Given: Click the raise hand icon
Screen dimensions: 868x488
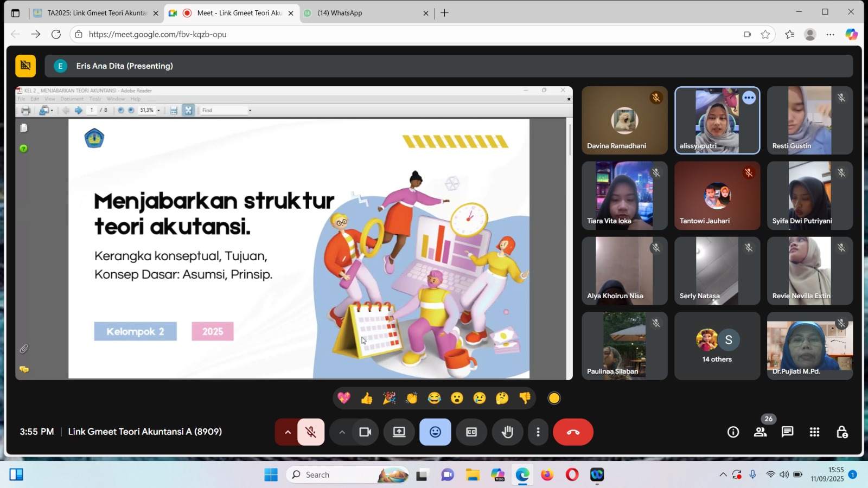Looking at the screenshot, I should pyautogui.click(x=507, y=432).
